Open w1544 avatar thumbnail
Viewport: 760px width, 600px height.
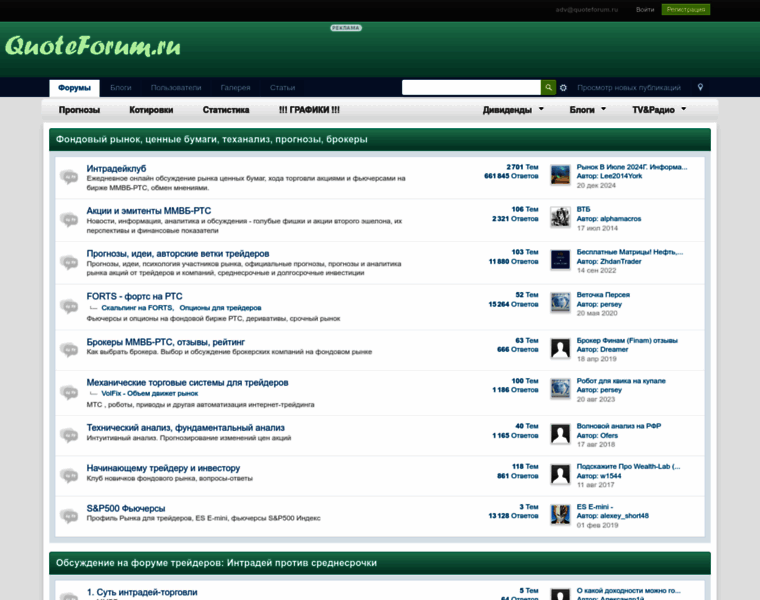coord(560,474)
